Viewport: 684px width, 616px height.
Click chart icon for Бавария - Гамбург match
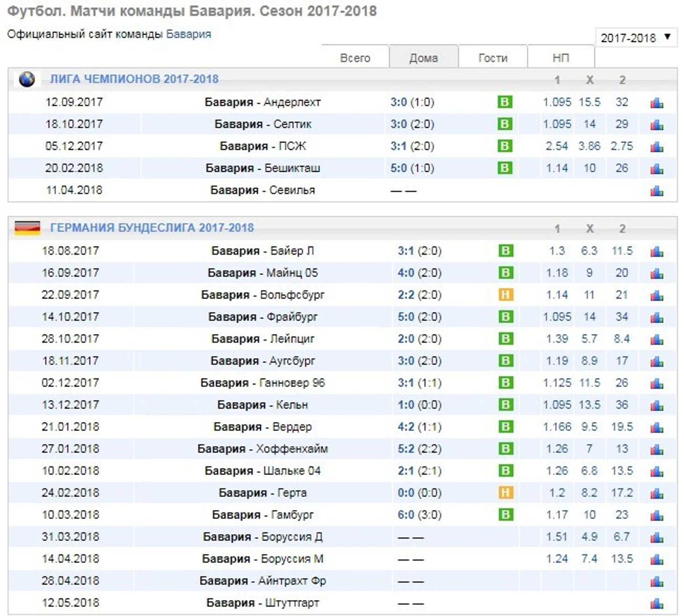pos(656,515)
